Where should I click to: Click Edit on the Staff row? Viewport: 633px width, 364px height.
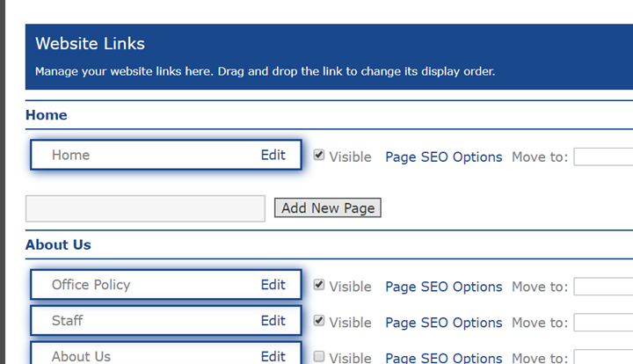[273, 321]
